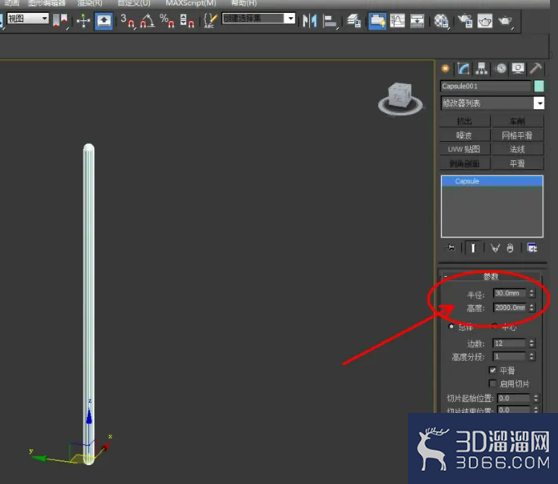Screen dimensions: 558x484
Task: Click the 高度分段 spinner arrows
Action: click(531, 356)
